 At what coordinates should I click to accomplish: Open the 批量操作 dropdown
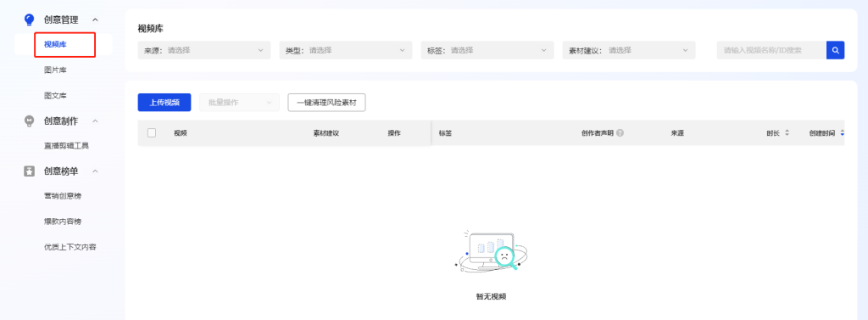click(240, 103)
